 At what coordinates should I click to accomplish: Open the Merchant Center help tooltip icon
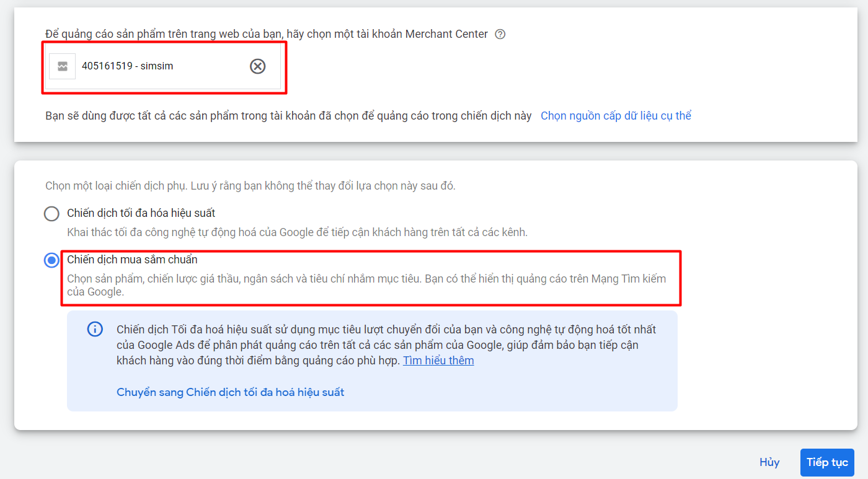[x=500, y=35]
